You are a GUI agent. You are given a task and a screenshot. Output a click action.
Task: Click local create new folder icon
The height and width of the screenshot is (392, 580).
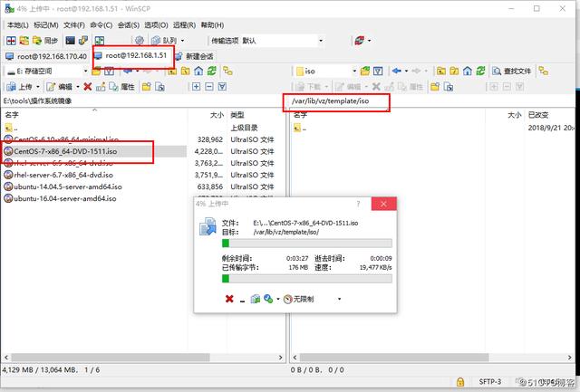147,87
